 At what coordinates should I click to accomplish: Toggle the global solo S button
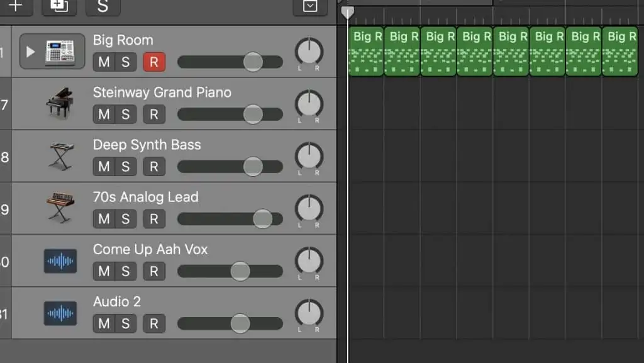tap(103, 6)
